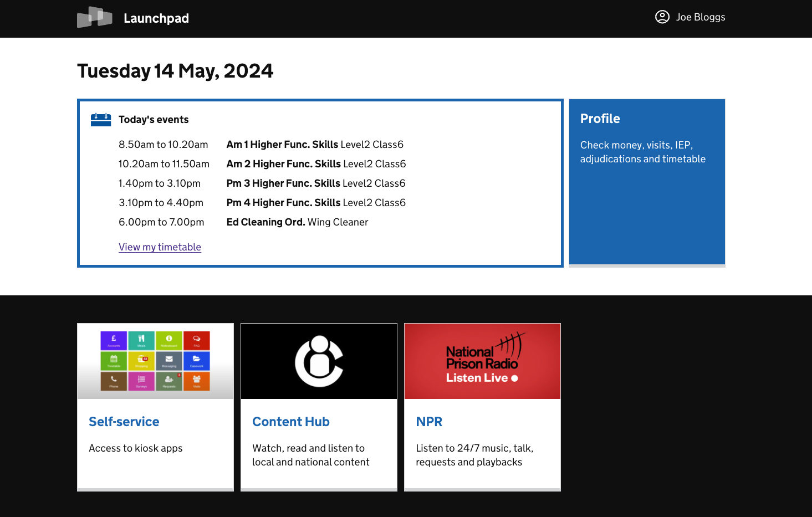Open the Messaging envelope icon
The height and width of the screenshot is (517, 812).
click(169, 361)
